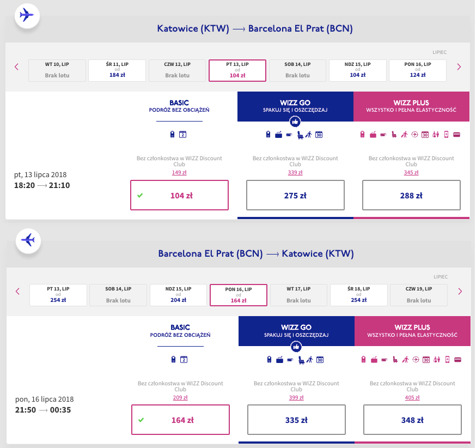Click the seat selection icon under return WIZZ GO
The width and height of the screenshot is (476, 448).
[x=301, y=360]
